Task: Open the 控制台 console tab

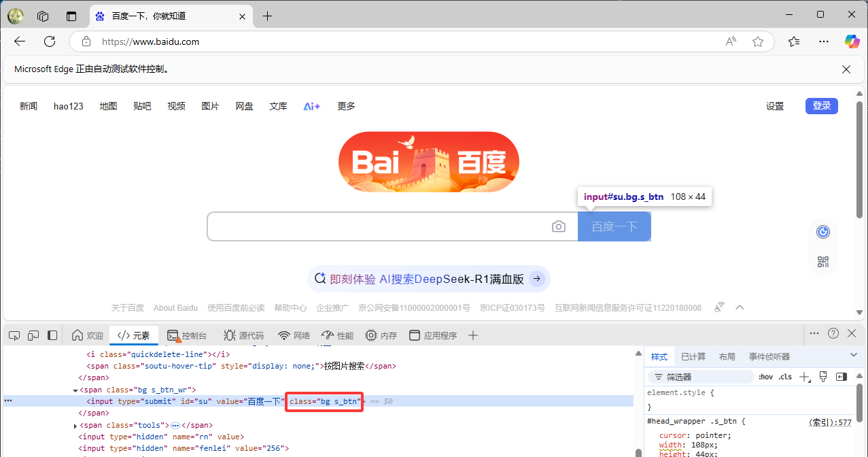Action: click(x=187, y=335)
